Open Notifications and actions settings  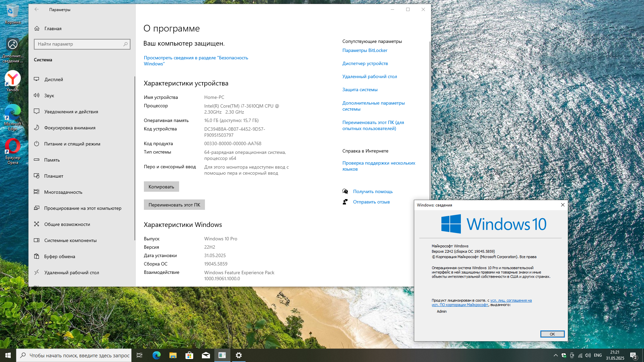(x=71, y=112)
